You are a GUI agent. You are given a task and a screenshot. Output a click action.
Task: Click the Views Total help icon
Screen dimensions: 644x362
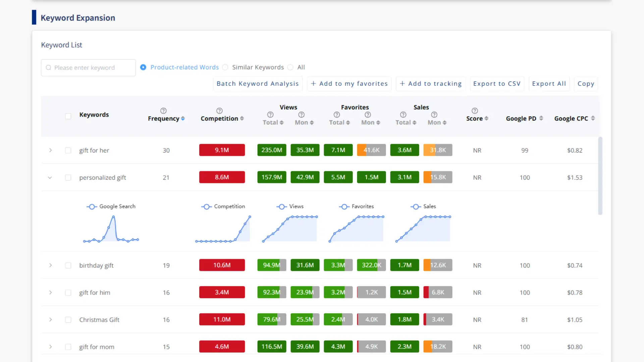coord(270,115)
